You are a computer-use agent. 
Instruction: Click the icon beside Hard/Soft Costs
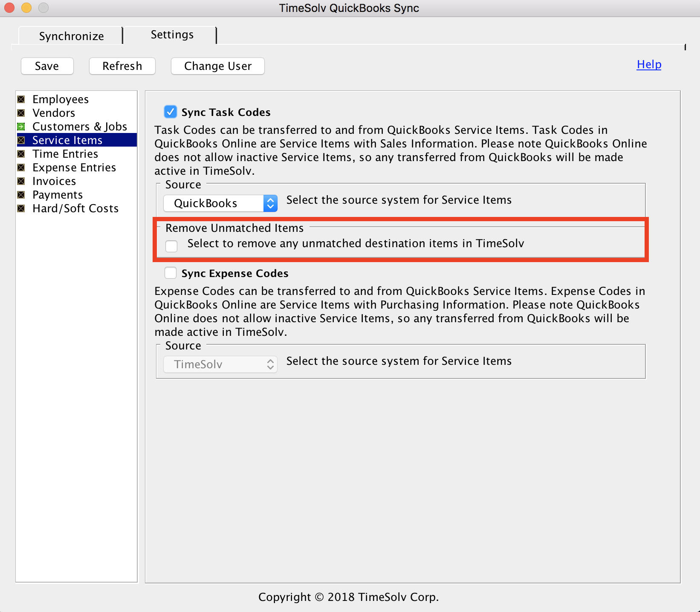[21, 209]
